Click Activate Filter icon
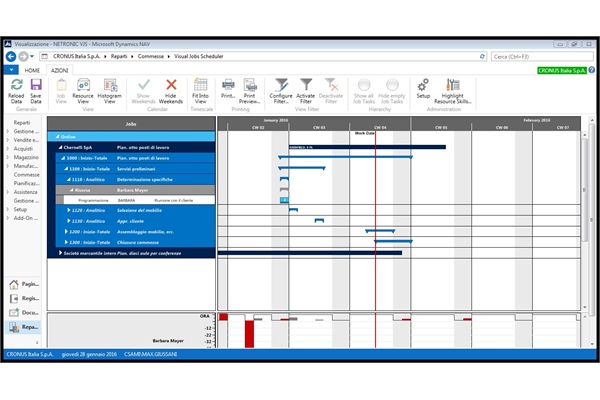Viewport: 600px width, 400px height. tap(306, 85)
